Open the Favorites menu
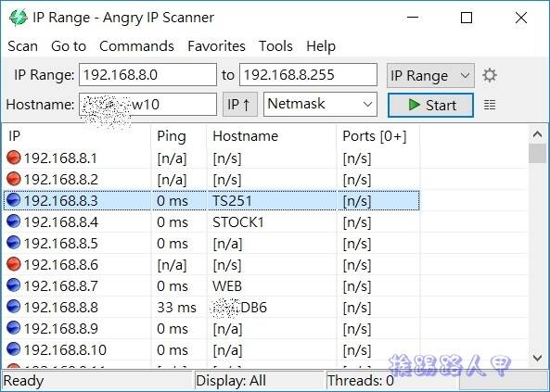The image size is (550, 392). click(x=216, y=46)
